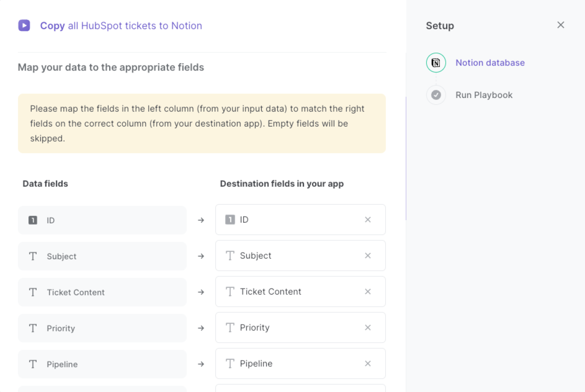
Task: Click the Setup panel title
Action: tap(440, 26)
